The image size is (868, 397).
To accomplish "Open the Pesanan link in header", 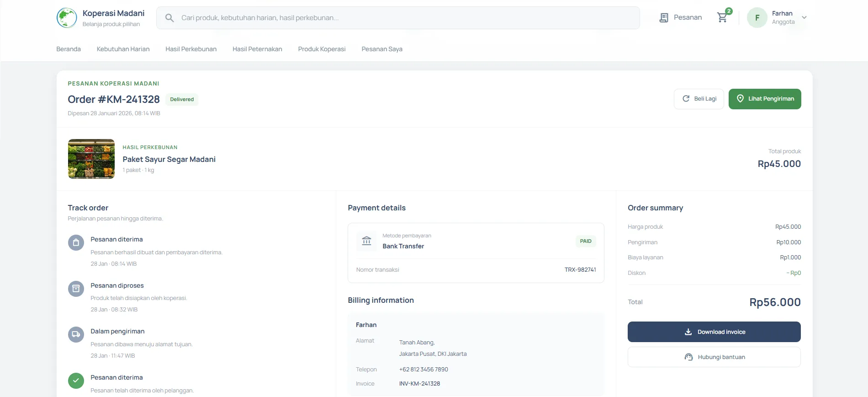I will click(681, 18).
